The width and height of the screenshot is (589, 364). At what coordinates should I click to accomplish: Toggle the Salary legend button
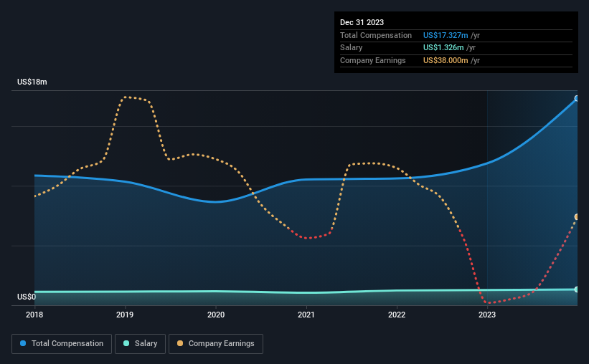pyautogui.click(x=140, y=344)
